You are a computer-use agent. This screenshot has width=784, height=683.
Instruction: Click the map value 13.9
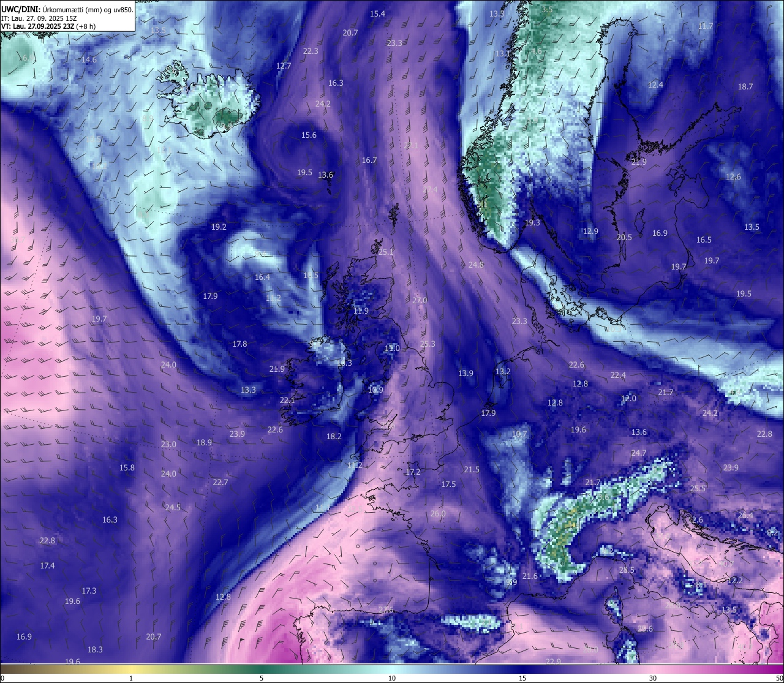tap(466, 373)
